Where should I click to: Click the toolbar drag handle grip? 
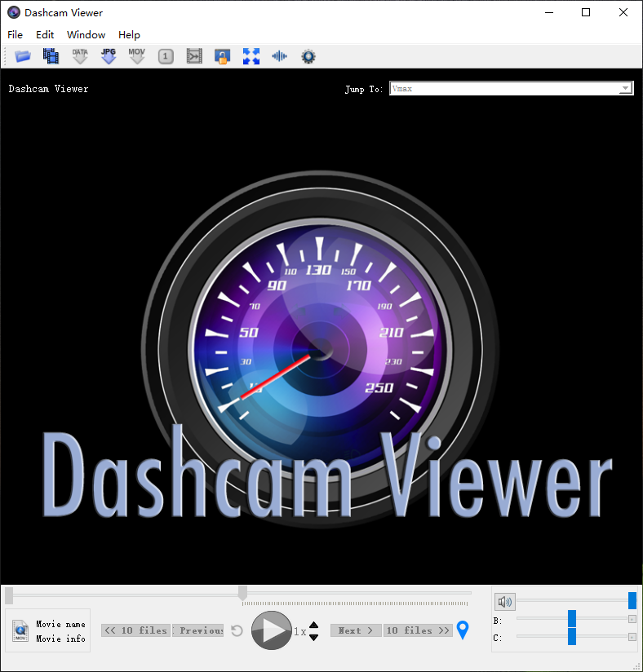[5, 56]
